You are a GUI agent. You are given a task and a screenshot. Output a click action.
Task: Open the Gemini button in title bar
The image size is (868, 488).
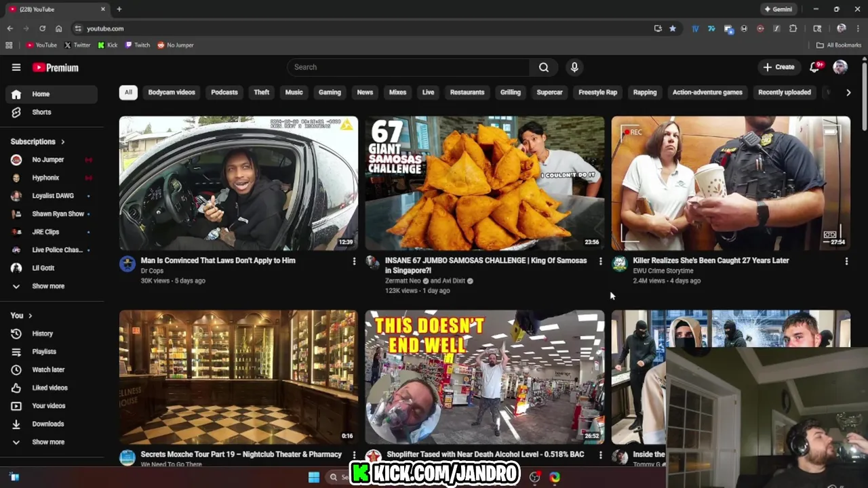(x=778, y=9)
